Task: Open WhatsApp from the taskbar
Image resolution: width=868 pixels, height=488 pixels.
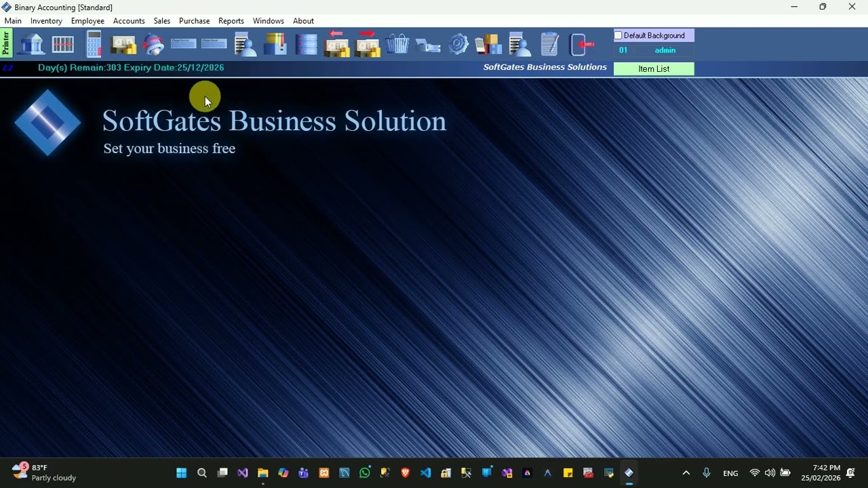Action: tap(365, 473)
